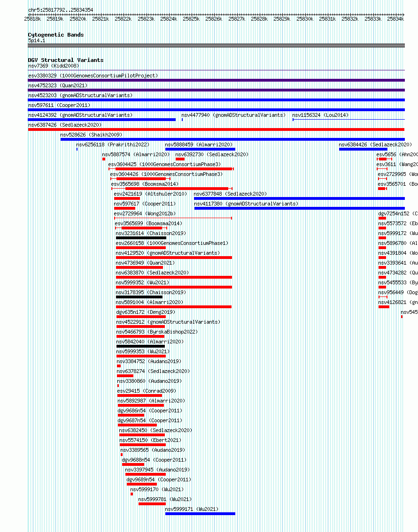Viewport: 418px width, 532px height.
Task: Click the black bar under nsv3231614 (Chaisson2019)
Action: point(141,238)
